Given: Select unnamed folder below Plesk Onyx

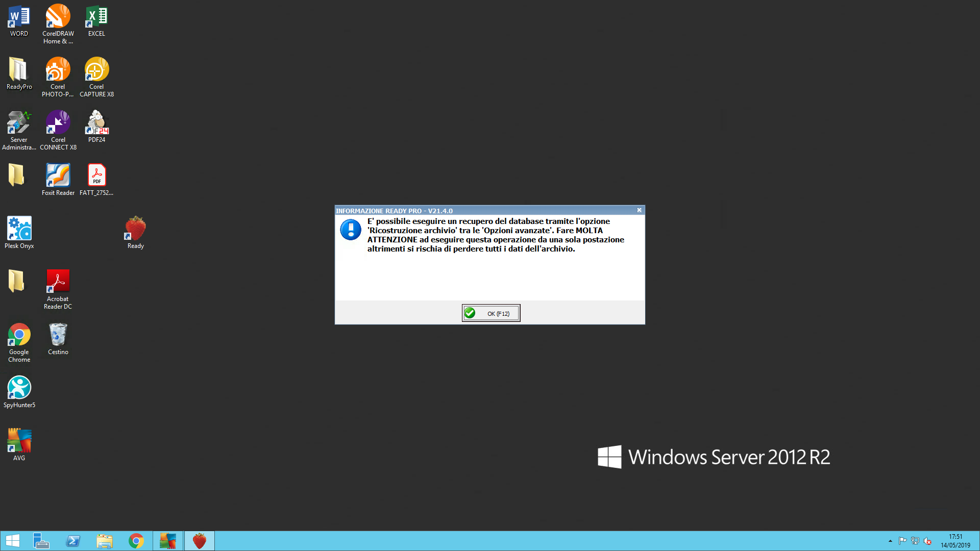Looking at the screenshot, I should [x=16, y=281].
